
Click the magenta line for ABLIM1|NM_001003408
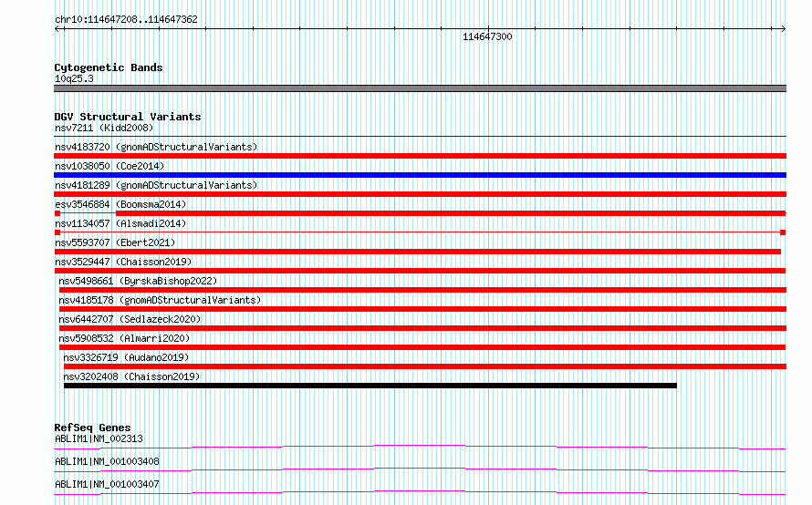420,469
